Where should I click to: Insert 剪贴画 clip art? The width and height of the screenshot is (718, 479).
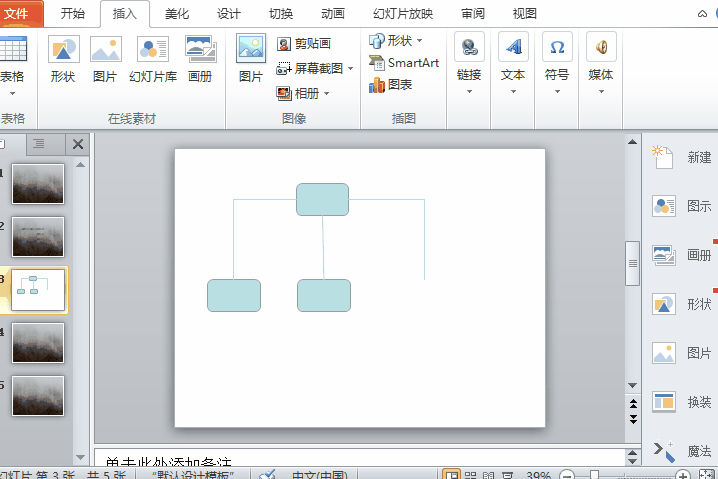click(x=304, y=44)
